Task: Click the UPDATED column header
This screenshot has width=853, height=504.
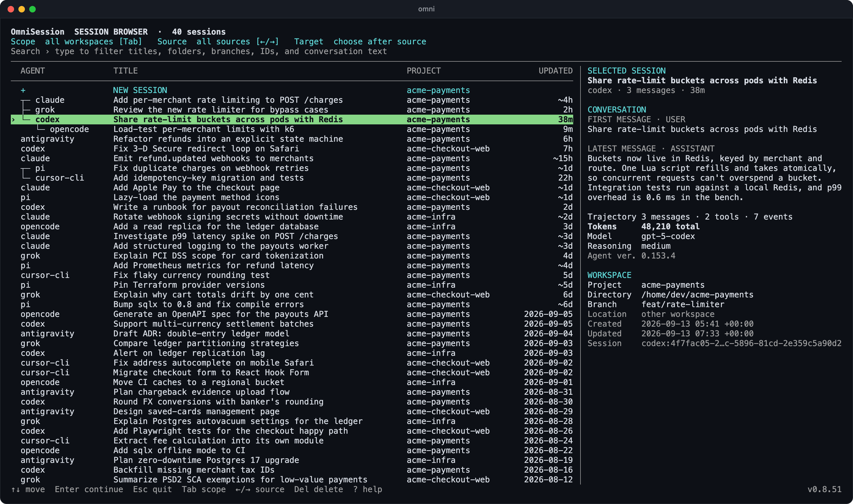Action: (556, 71)
